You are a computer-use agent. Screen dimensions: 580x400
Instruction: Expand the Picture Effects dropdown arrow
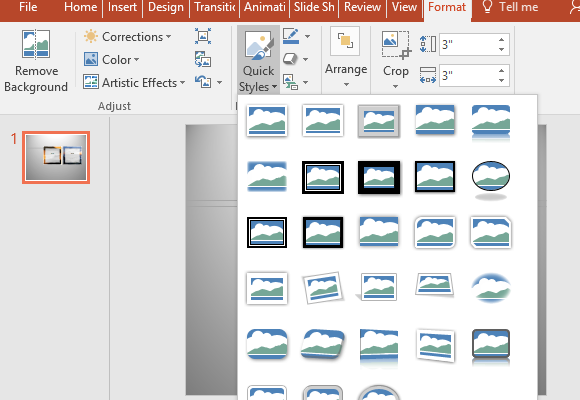click(306, 60)
